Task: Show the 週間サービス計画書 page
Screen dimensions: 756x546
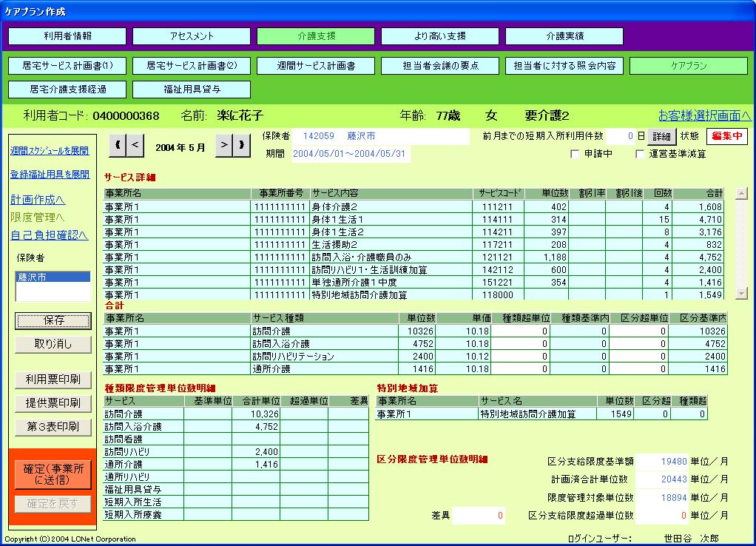Action: tap(316, 66)
